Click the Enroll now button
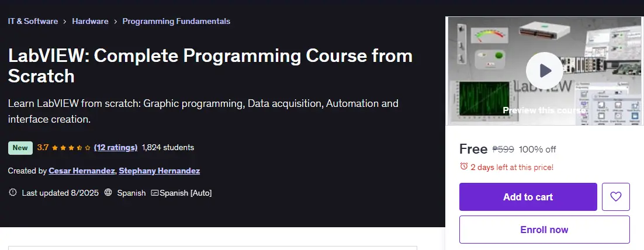 click(544, 230)
